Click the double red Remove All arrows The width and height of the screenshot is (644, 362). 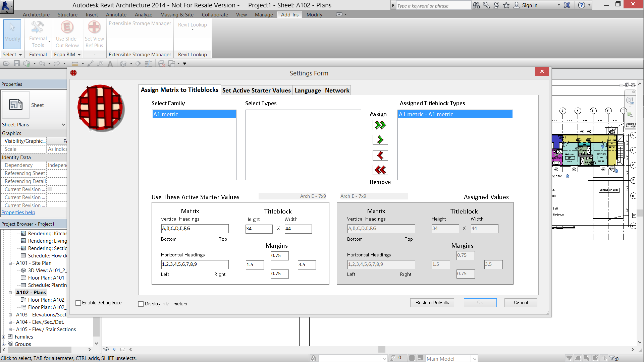tap(380, 170)
